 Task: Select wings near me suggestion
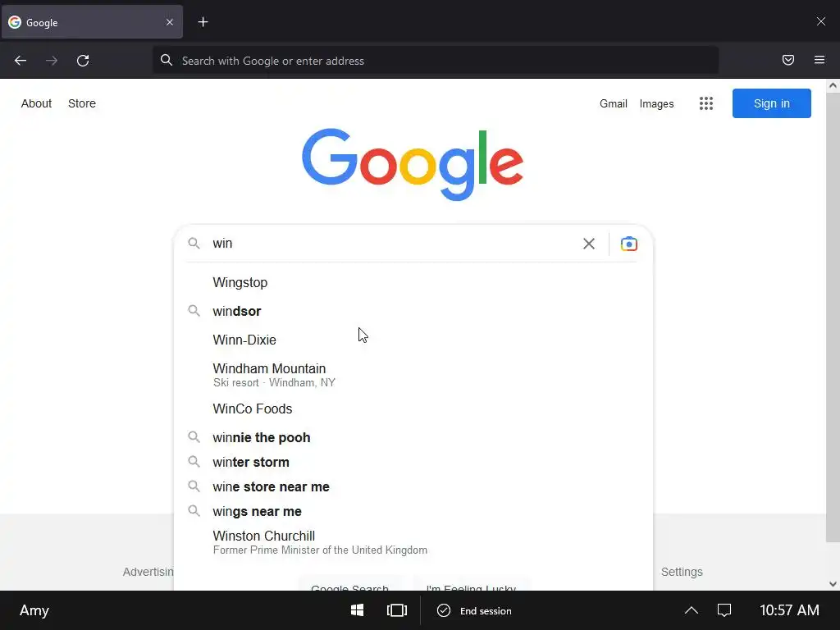[413, 511]
